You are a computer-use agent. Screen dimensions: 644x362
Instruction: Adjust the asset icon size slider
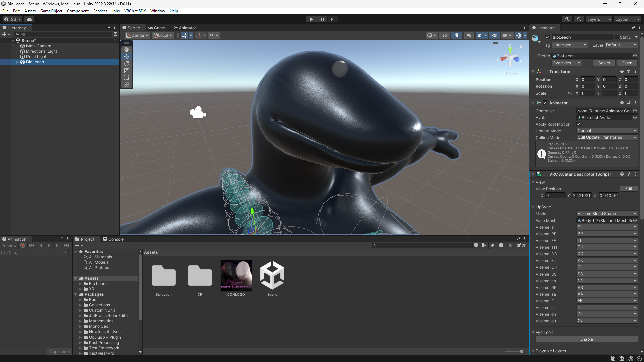pyautogui.click(x=521, y=351)
